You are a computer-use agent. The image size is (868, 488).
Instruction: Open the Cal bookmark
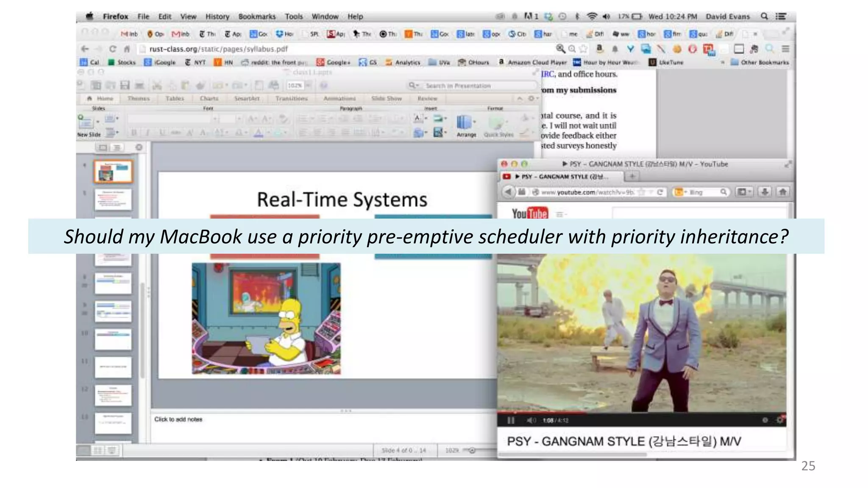(x=89, y=62)
